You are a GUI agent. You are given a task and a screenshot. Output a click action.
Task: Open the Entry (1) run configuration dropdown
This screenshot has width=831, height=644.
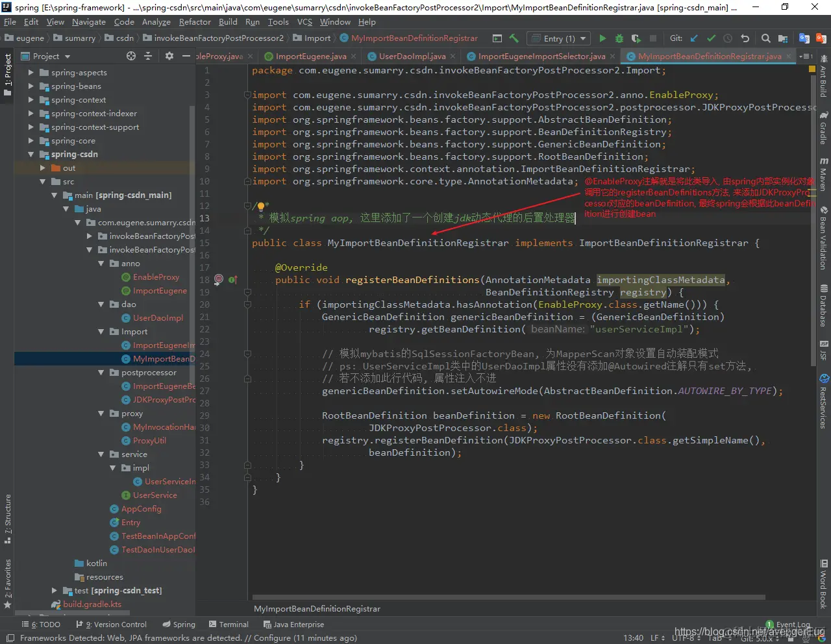(559, 38)
